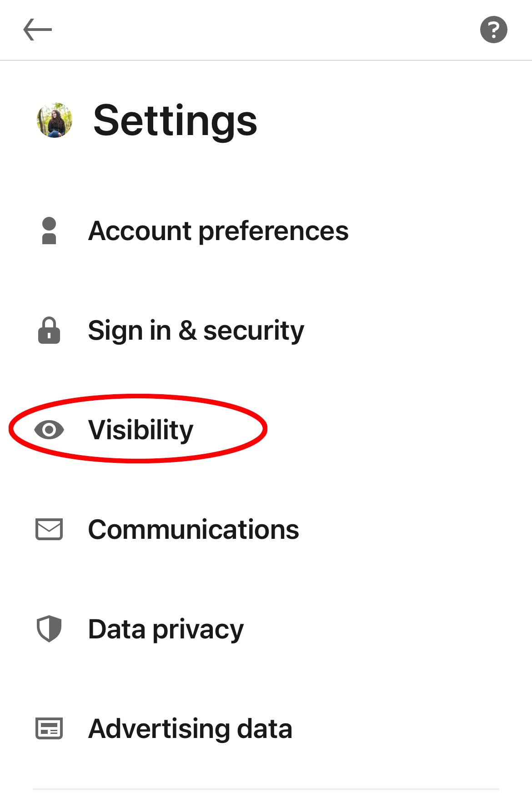Click the eye icon beside Visibility

pyautogui.click(x=48, y=429)
